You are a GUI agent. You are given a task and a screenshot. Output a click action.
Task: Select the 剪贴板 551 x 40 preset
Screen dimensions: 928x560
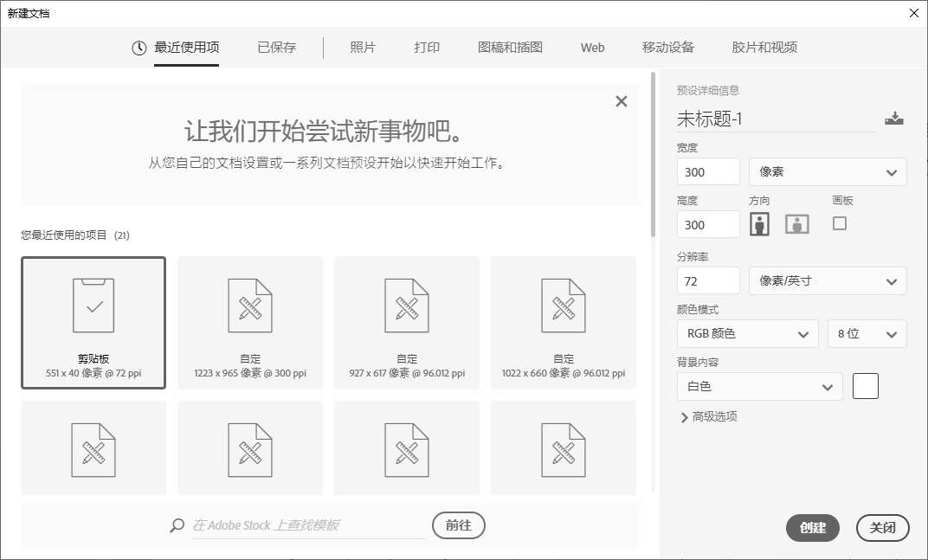point(93,323)
